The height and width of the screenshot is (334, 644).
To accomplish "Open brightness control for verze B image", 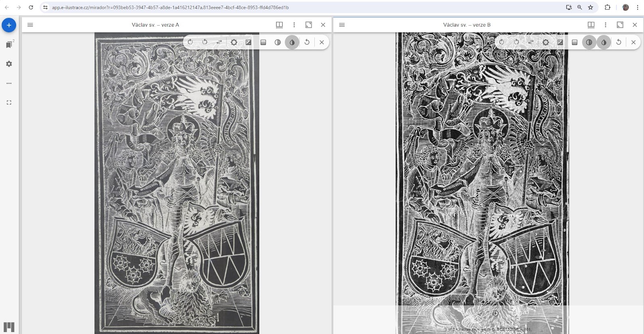I will tap(545, 42).
